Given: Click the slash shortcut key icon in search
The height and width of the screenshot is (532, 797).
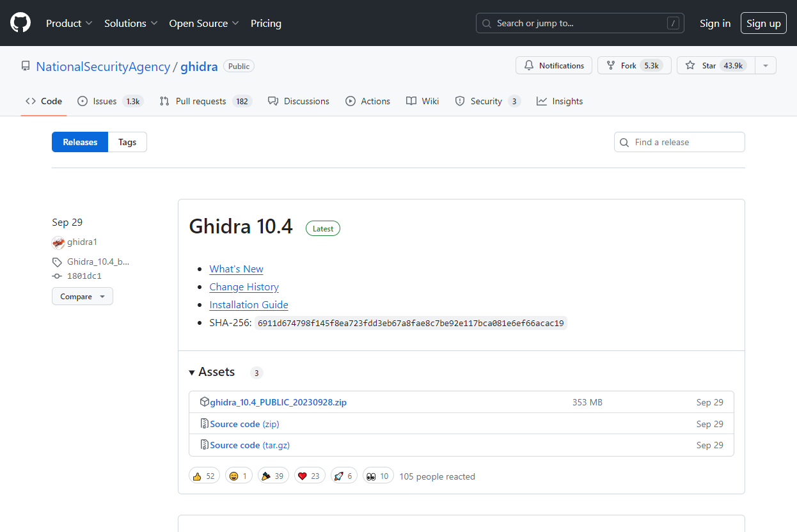Looking at the screenshot, I should pyautogui.click(x=673, y=24).
